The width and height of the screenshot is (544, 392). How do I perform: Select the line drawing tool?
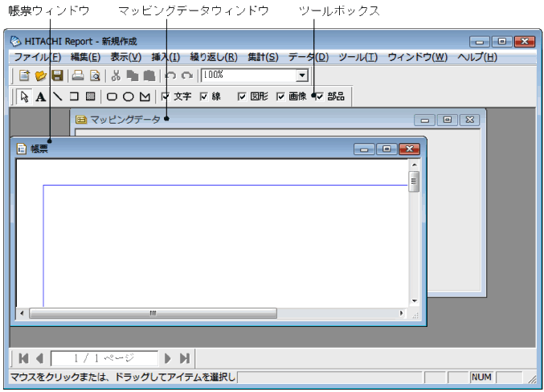click(58, 96)
